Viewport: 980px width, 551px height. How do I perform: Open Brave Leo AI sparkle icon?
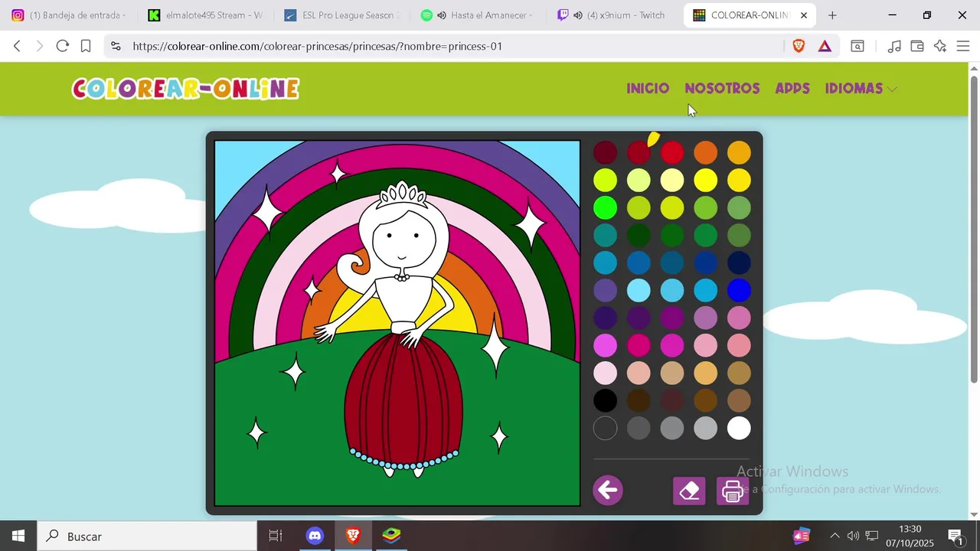point(940,46)
